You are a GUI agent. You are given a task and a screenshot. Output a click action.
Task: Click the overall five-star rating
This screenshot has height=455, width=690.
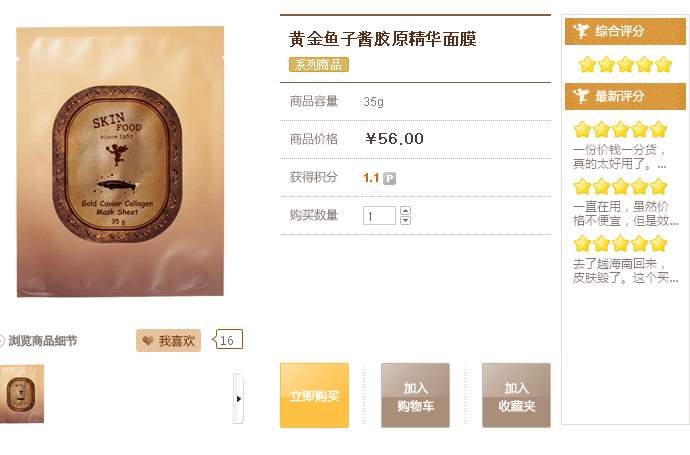[625, 65]
